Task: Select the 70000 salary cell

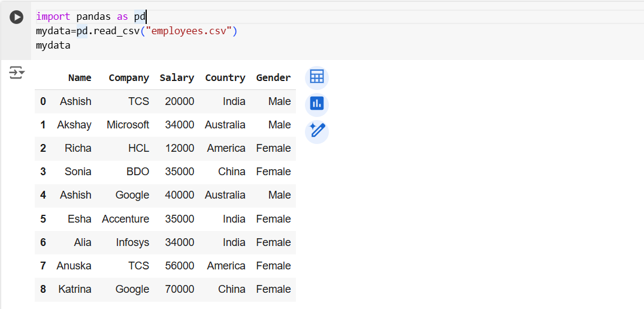Action: (180, 289)
